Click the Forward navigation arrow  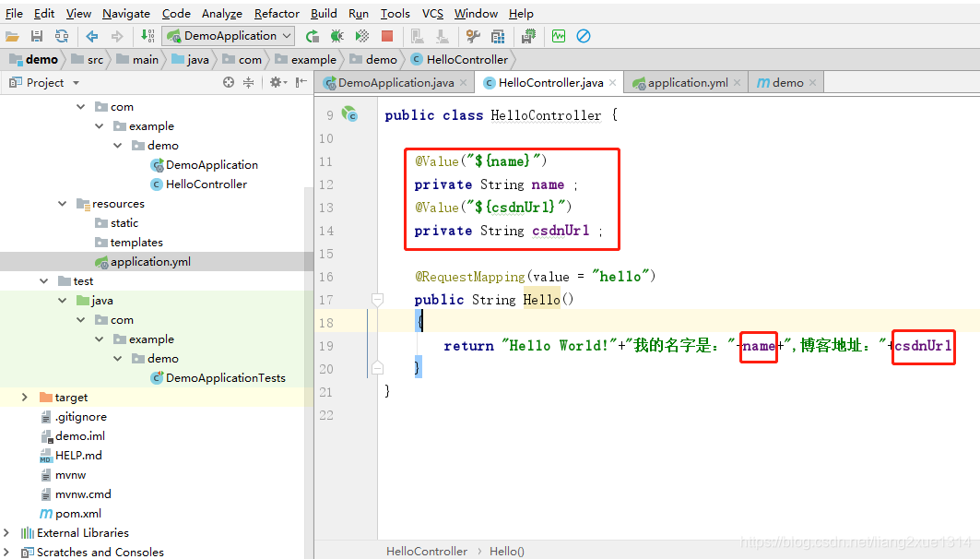coord(117,36)
